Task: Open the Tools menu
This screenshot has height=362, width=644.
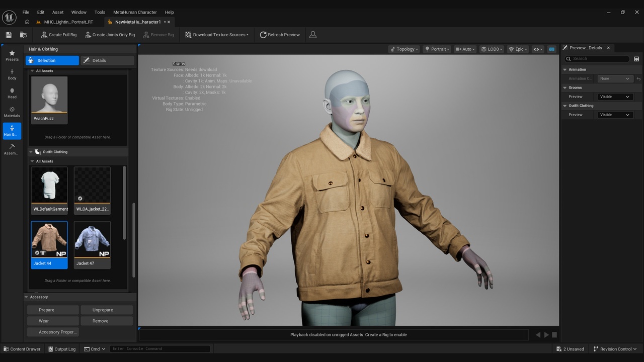Action: click(100, 12)
